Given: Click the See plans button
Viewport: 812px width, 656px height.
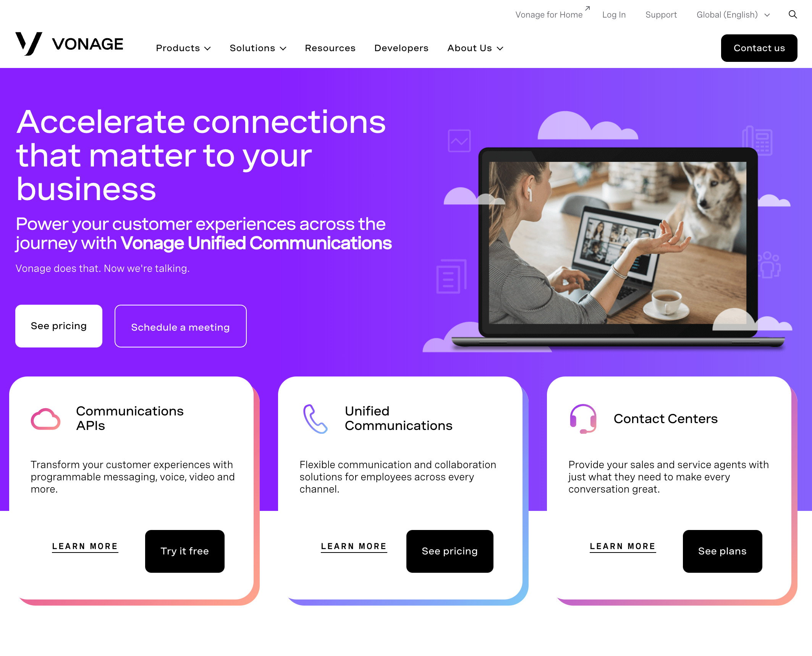Looking at the screenshot, I should coord(722,551).
